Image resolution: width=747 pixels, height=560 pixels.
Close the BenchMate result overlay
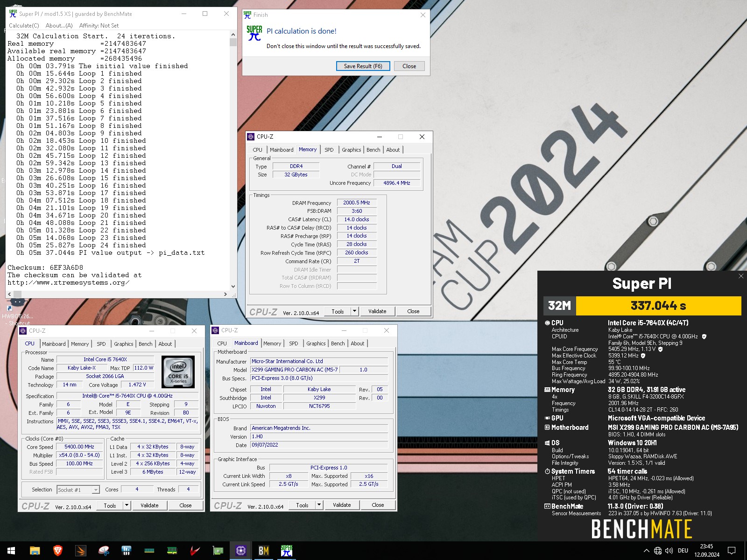(741, 276)
